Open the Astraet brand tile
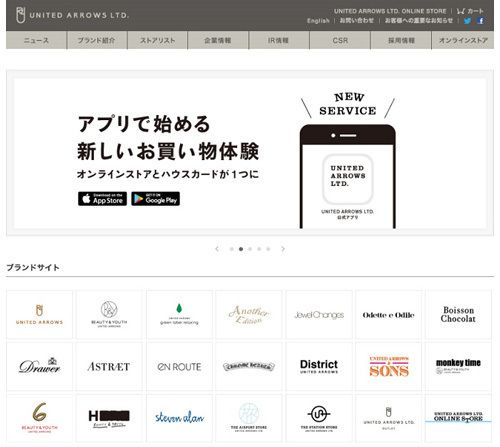 click(x=109, y=366)
